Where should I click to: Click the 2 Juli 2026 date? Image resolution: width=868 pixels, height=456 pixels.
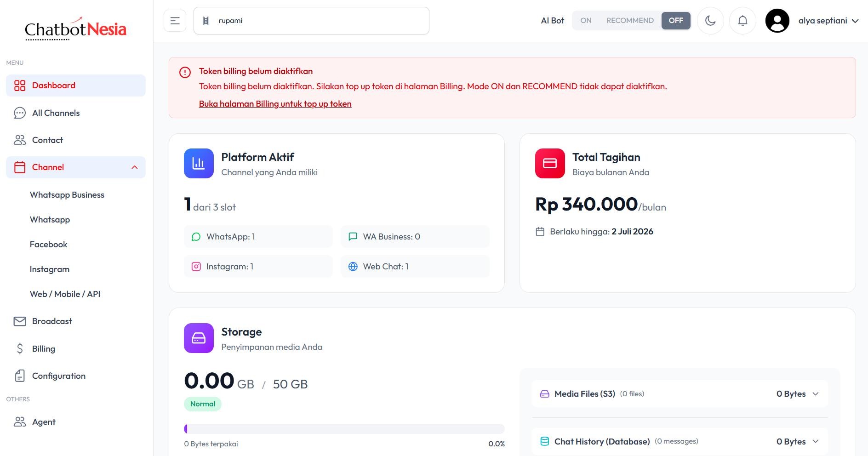pos(632,232)
